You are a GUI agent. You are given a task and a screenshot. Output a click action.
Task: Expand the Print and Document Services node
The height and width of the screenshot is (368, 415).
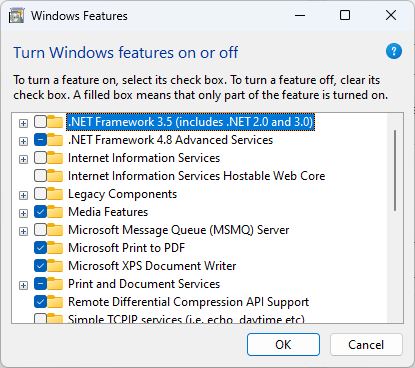click(23, 285)
